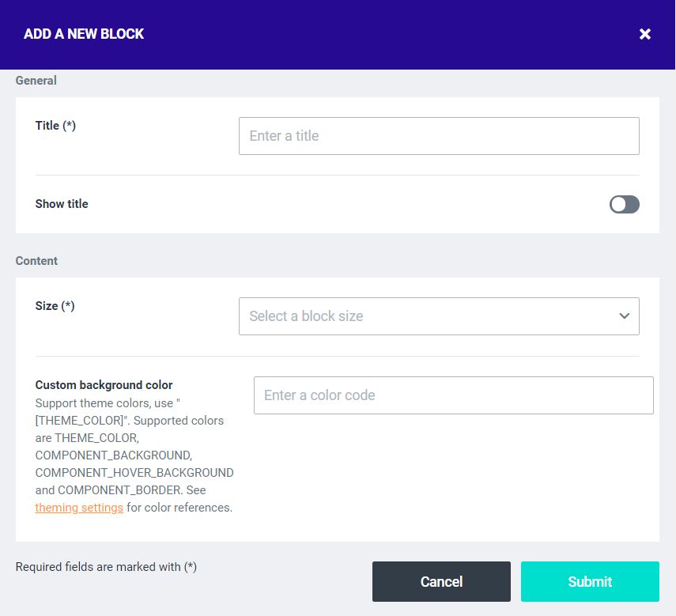Screen dimensions: 676x616
Task: Select the General section heading
Action: point(36,81)
